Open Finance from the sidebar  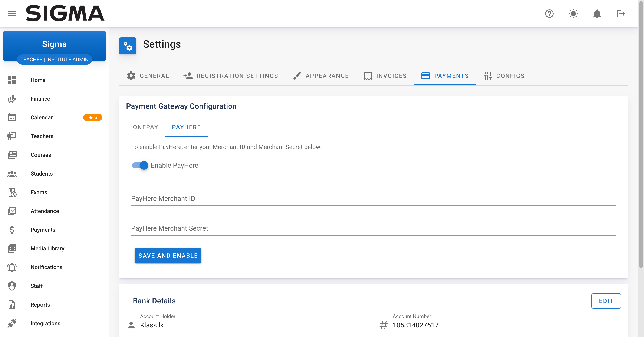[x=40, y=99]
